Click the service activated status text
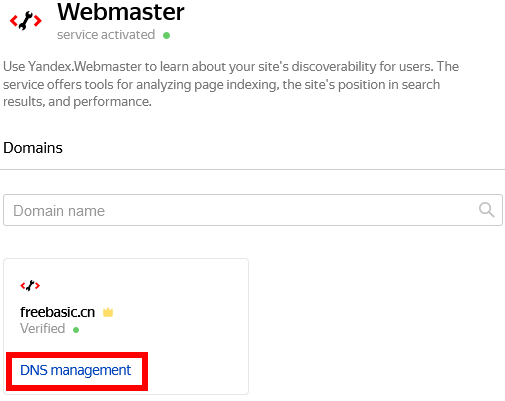The width and height of the screenshot is (505, 401). pyautogui.click(x=106, y=35)
